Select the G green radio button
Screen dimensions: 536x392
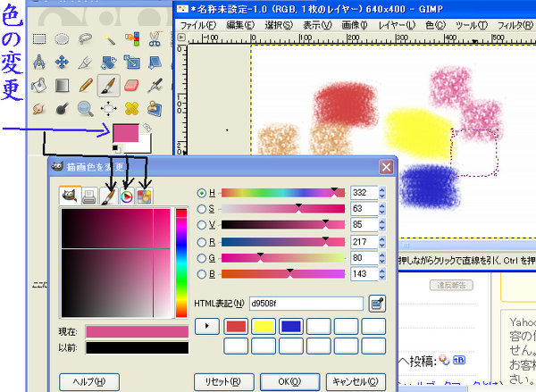coord(201,258)
